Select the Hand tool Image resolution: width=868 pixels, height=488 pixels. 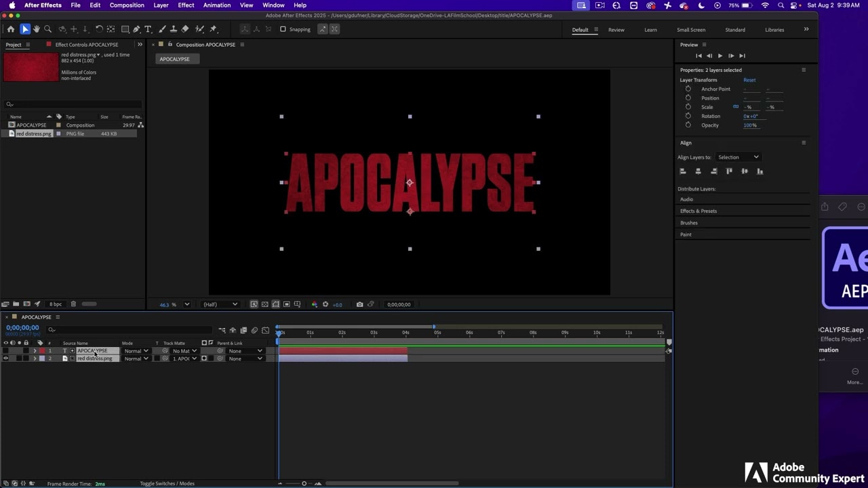click(x=37, y=29)
